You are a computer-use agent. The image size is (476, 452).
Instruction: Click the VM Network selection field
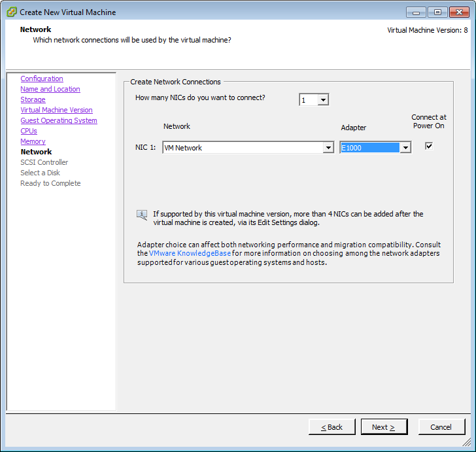tap(242, 148)
